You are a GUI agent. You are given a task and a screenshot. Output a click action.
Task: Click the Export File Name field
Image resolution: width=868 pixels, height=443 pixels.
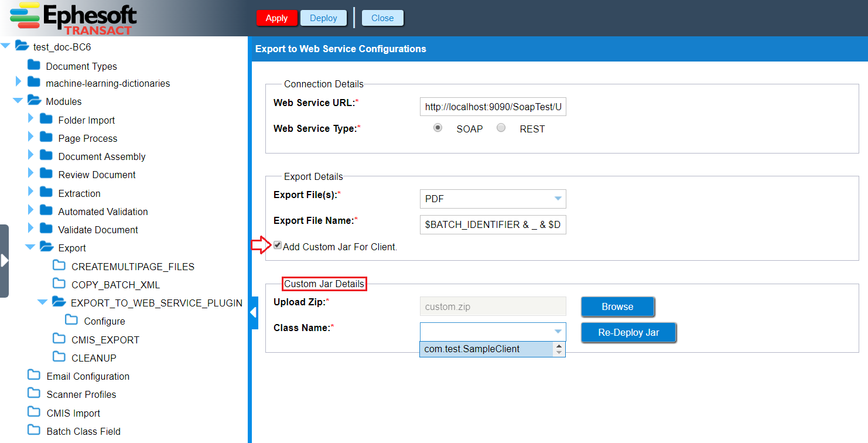(493, 224)
